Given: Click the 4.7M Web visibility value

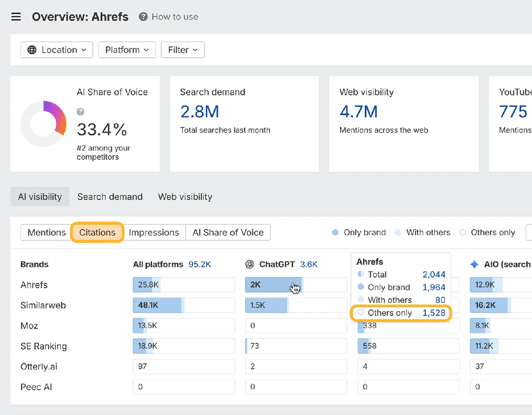Looking at the screenshot, I should coord(359,112).
